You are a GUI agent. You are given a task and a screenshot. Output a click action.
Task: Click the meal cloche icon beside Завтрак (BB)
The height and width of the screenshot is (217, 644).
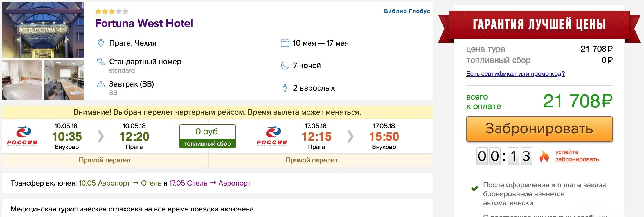click(101, 84)
